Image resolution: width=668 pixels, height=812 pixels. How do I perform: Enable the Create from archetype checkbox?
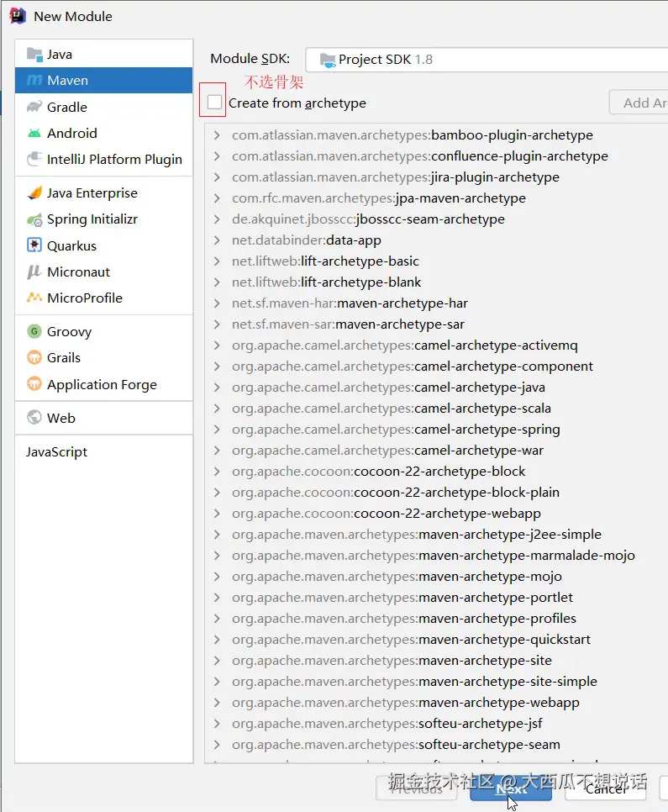click(x=215, y=103)
